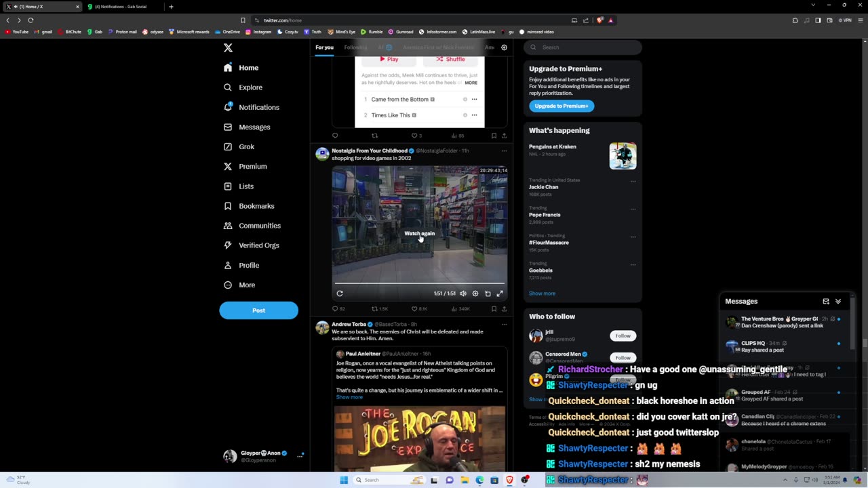Replay the video with the replay icon
Image resolution: width=868 pixels, height=488 pixels.
click(x=340, y=293)
